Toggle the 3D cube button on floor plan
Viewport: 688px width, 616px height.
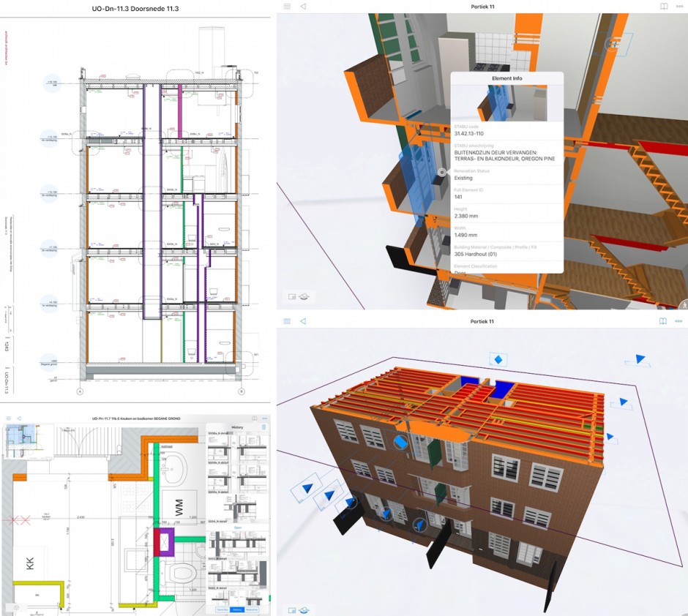tap(15, 607)
